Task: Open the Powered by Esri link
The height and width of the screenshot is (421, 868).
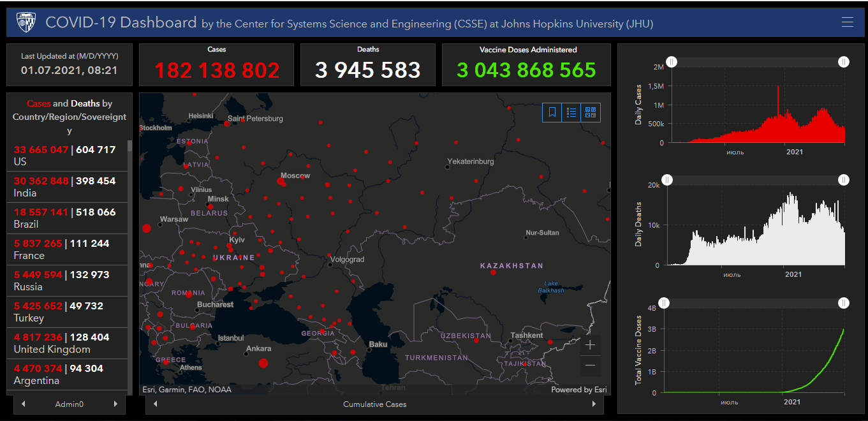Action: 578,390
